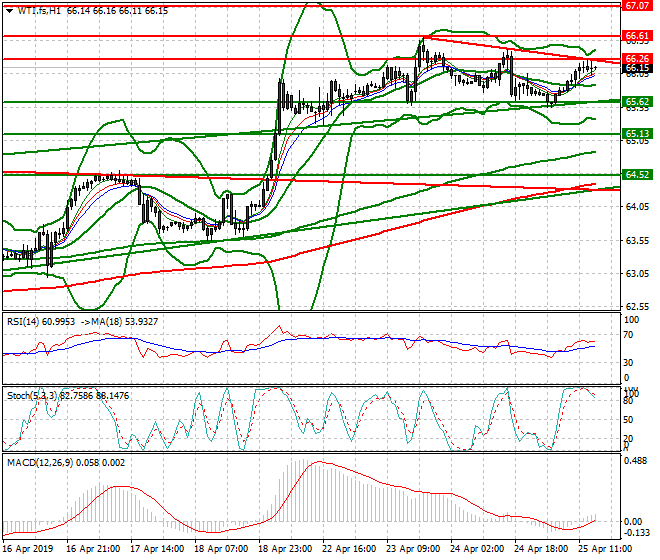Select the MACD(12,26,9) 0.058 0.002 label
The width and height of the screenshot is (660, 560).
tap(66, 463)
